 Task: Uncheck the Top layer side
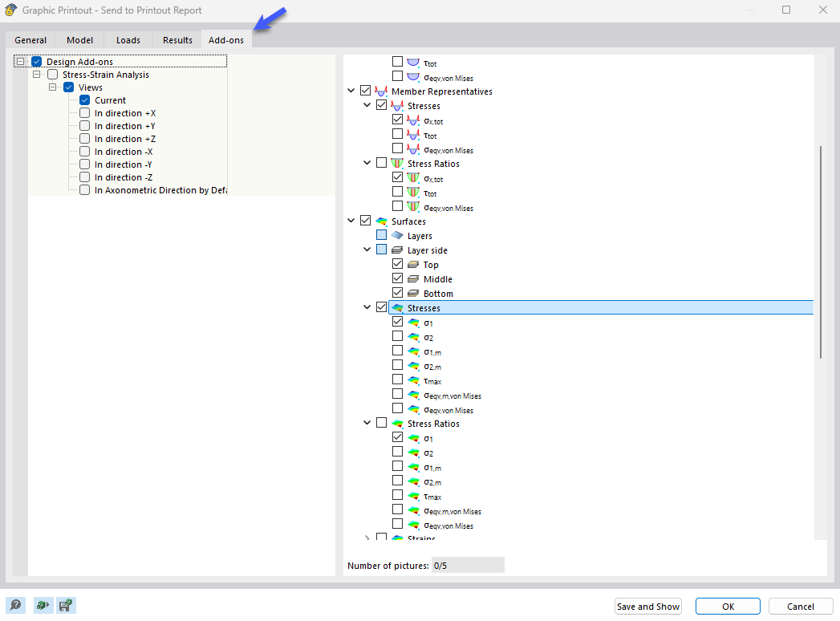[397, 264]
